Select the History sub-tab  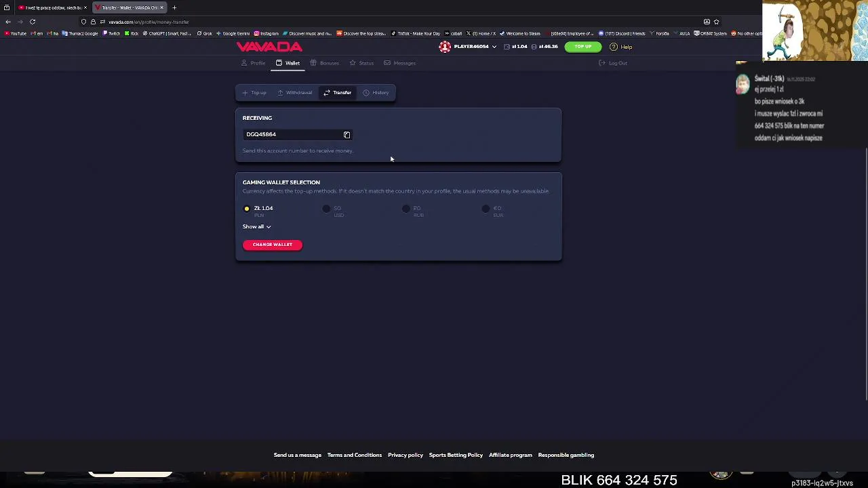pos(376,92)
